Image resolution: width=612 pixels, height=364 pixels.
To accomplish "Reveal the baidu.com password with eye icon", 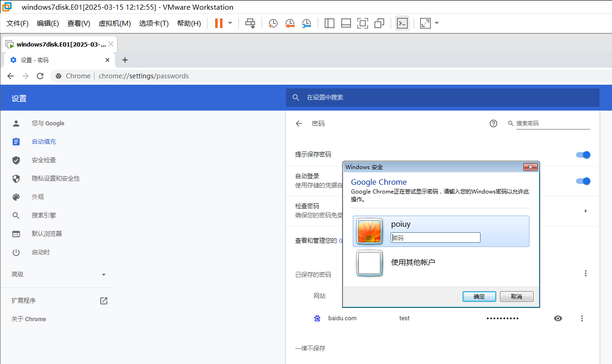I will pos(558,318).
